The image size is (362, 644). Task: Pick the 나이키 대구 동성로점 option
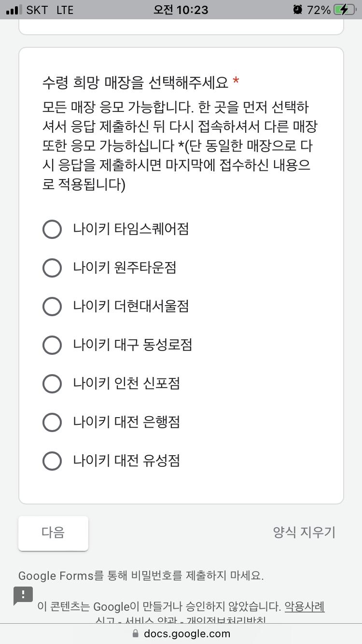tap(52, 345)
